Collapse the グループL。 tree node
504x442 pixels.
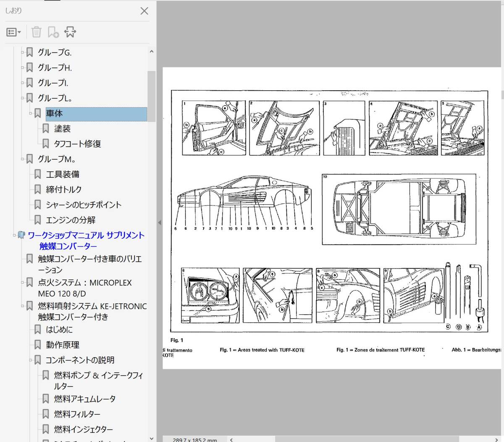pos(23,98)
